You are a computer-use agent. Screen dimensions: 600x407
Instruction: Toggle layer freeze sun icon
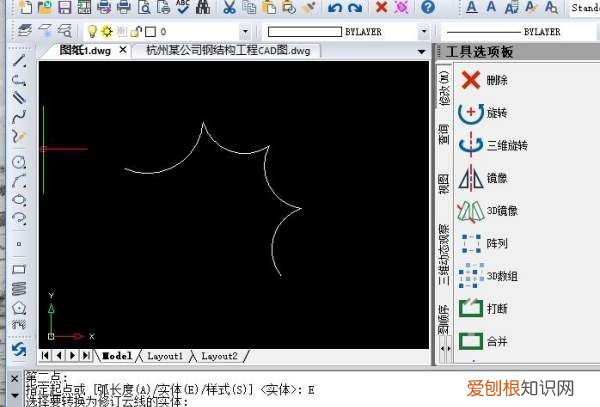coord(107,31)
